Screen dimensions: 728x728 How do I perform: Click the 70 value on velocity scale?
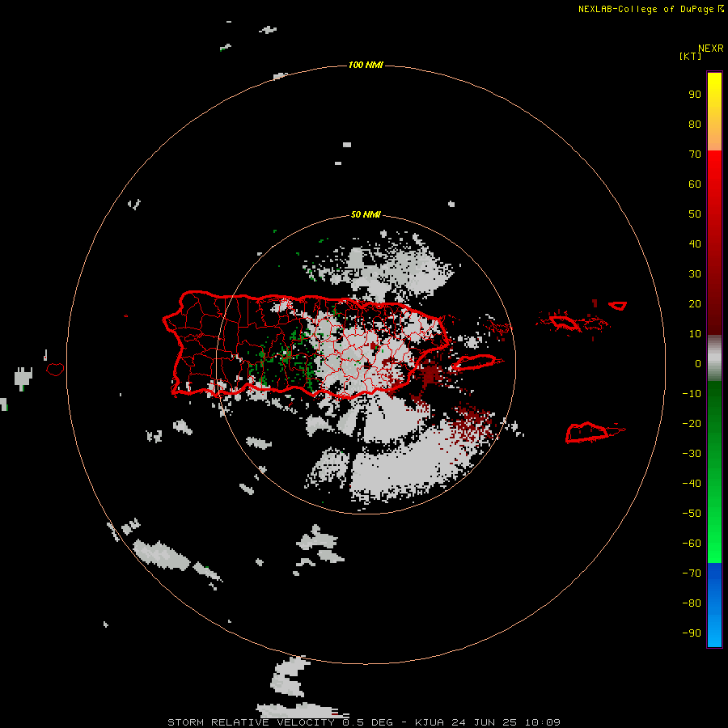click(x=695, y=154)
